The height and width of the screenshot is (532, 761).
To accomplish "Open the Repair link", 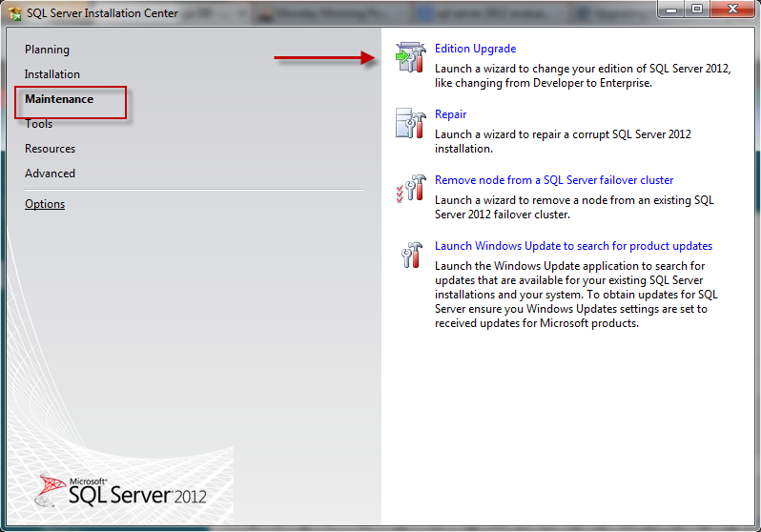I will coord(450,114).
